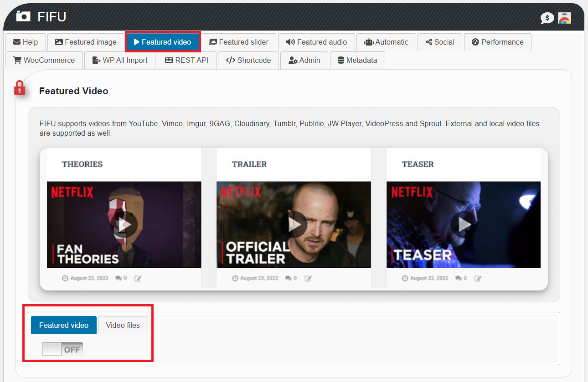Click the FIFU camera logo icon
The width and height of the screenshot is (588, 382).
(23, 16)
